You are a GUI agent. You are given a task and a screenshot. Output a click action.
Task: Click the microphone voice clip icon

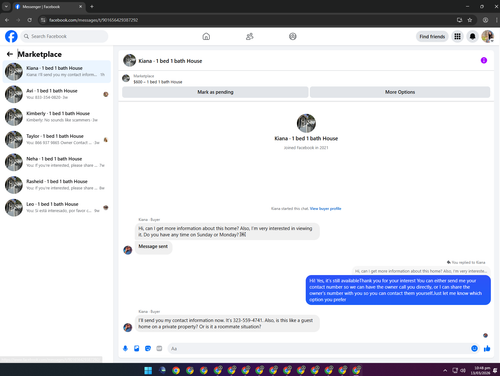click(x=125, y=348)
